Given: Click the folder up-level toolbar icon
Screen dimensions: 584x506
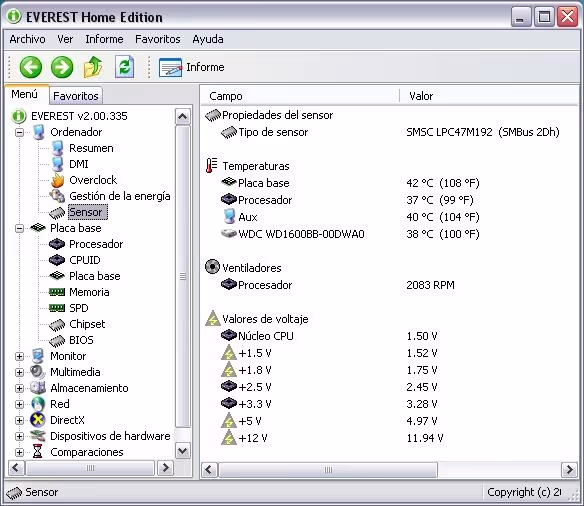Looking at the screenshot, I should [x=93, y=67].
